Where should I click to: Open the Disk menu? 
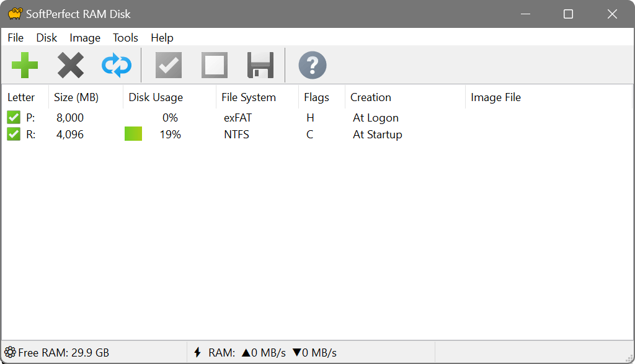pyautogui.click(x=47, y=38)
